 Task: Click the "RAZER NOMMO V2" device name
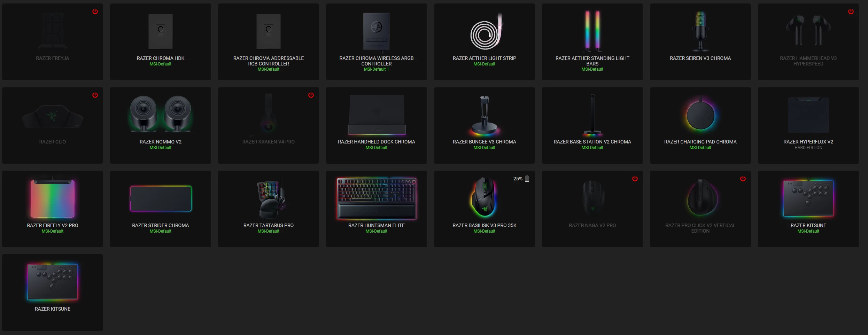pos(161,142)
